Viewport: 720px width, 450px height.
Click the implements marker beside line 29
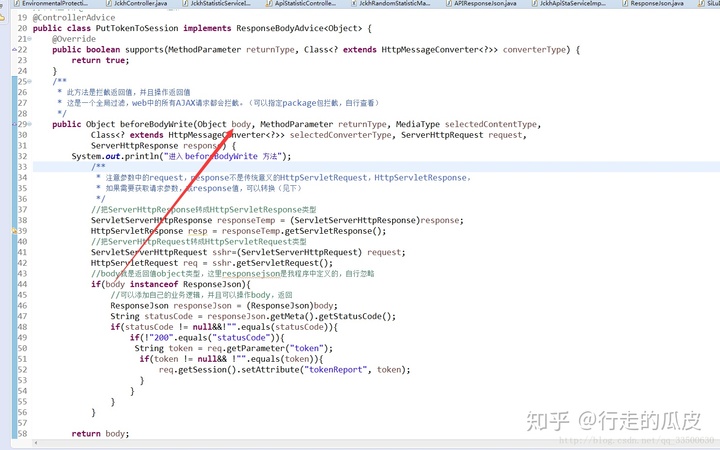point(14,124)
